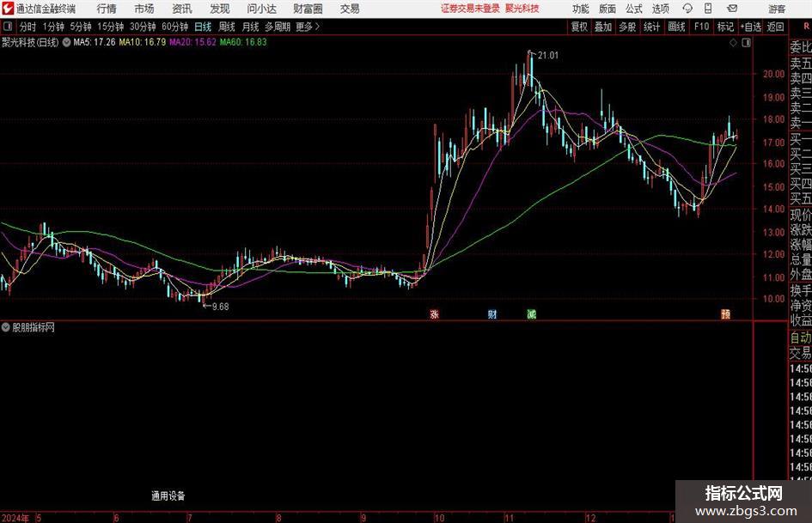Click the MA20: 15.62 indicator value
This screenshot has height=523, width=812.
(x=192, y=42)
